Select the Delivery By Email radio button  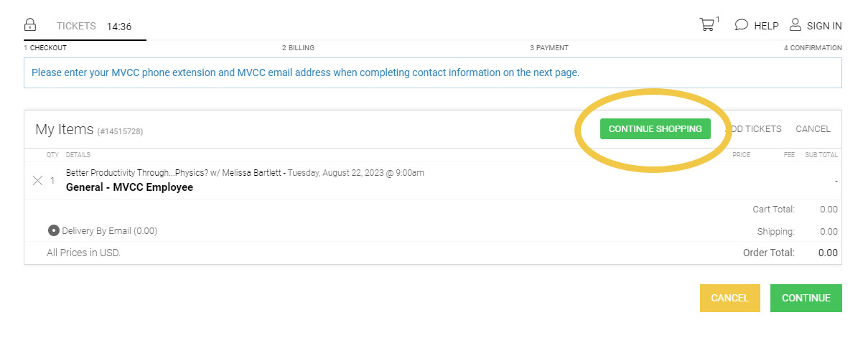(53, 231)
